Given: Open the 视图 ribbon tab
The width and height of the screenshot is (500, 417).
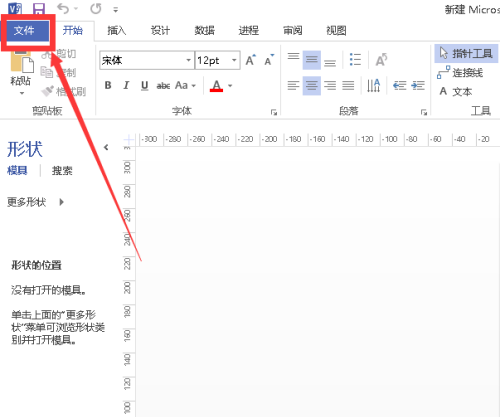Looking at the screenshot, I should click(336, 31).
